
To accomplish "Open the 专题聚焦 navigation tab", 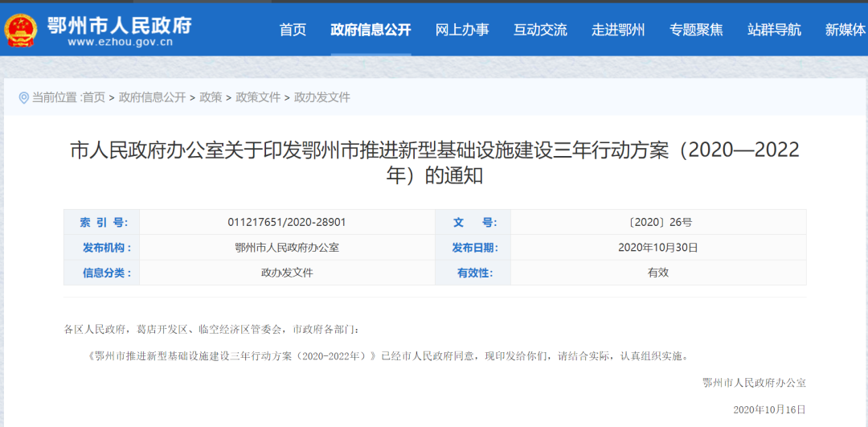I will coord(696,30).
